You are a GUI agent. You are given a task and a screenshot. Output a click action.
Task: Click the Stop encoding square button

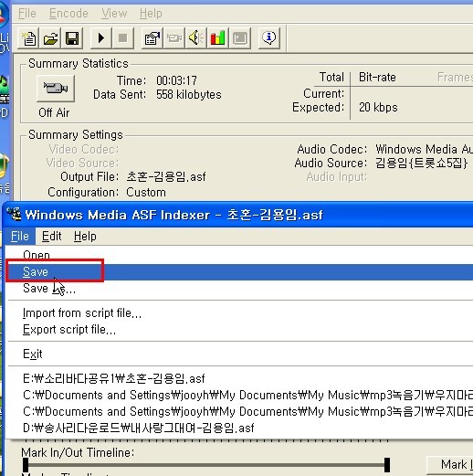pos(123,38)
